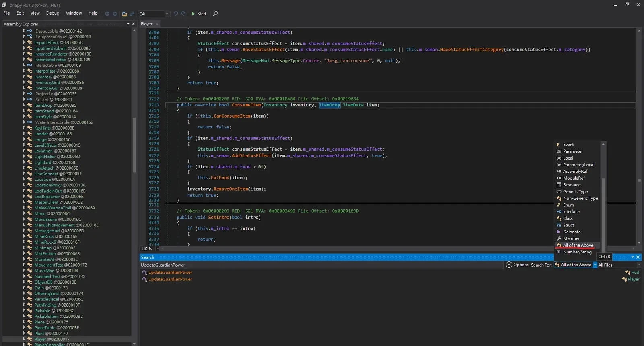
Task: Choose Number/String in search-type list
Action: coord(578,252)
